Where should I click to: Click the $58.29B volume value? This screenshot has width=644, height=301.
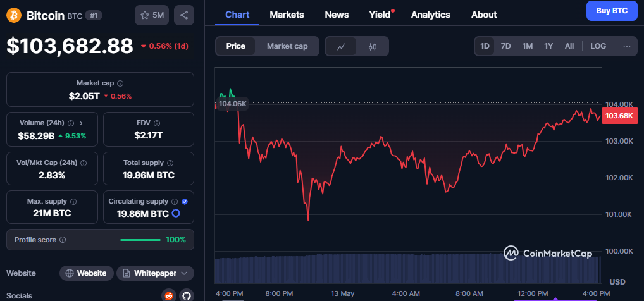[x=36, y=136]
